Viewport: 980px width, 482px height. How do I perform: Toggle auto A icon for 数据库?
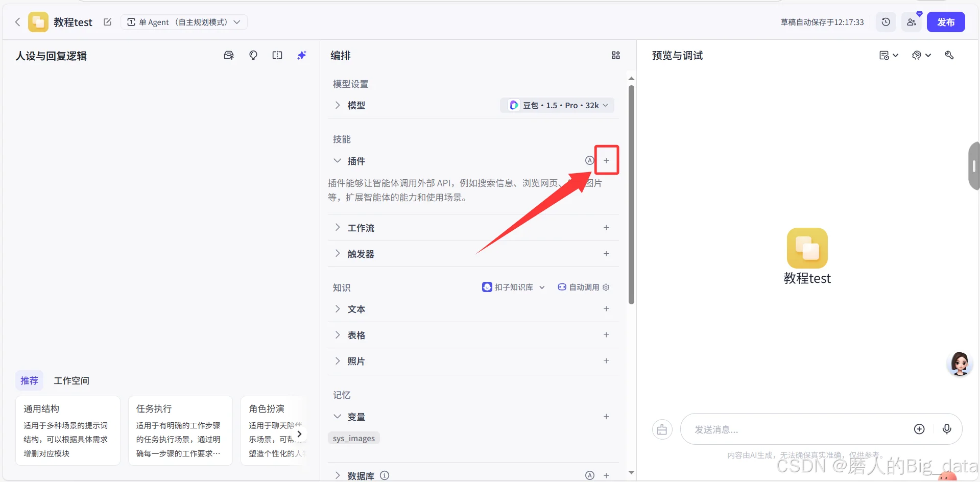pyautogui.click(x=590, y=475)
